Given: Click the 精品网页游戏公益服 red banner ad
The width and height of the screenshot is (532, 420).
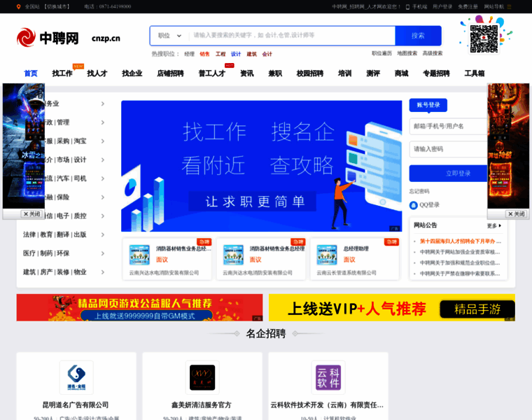Looking at the screenshot, I should (x=139, y=307).
